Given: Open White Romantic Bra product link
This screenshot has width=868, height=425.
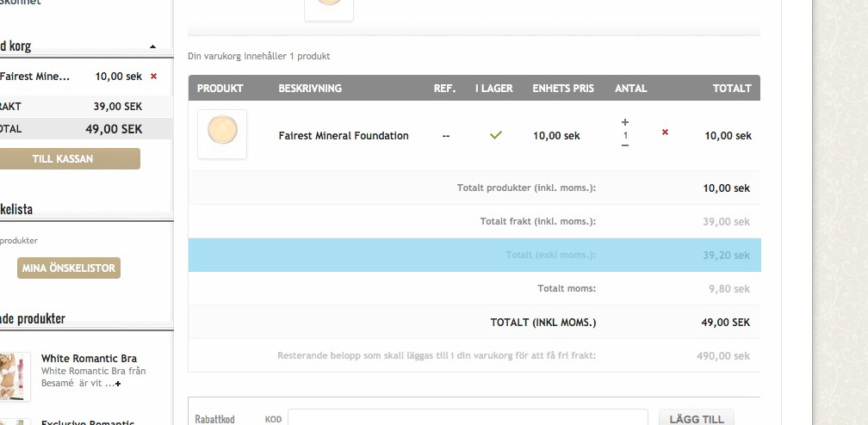Looking at the screenshot, I should [x=90, y=358].
